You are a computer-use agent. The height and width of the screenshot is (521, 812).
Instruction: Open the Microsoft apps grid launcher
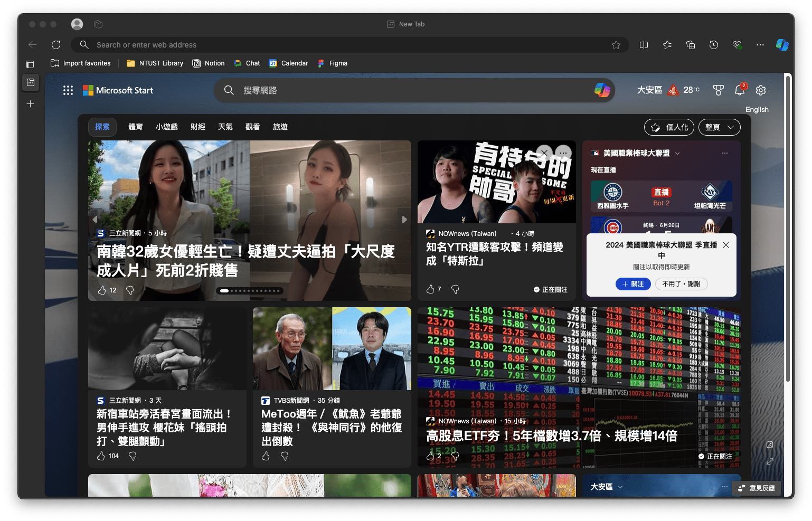68,90
